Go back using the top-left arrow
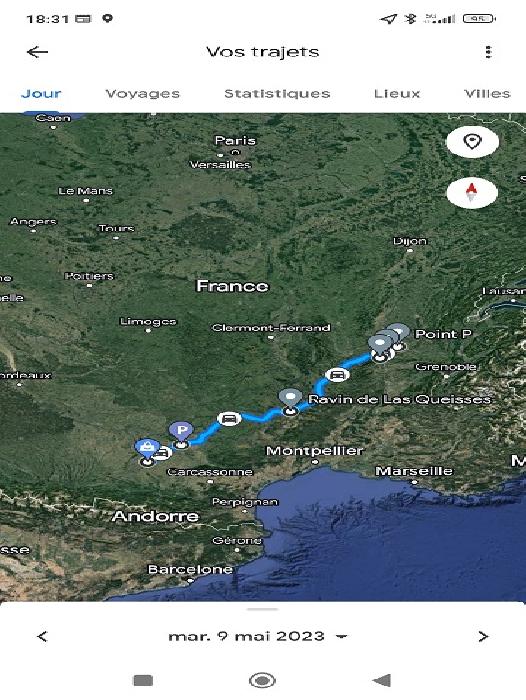 point(37,52)
